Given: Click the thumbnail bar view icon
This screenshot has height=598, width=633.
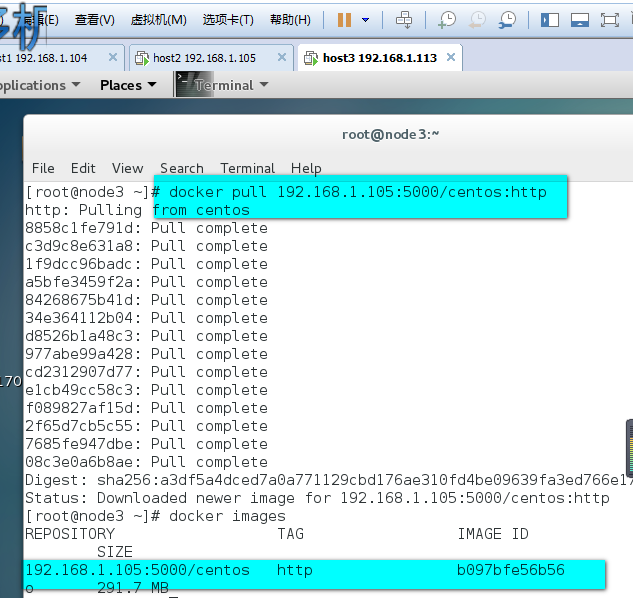Looking at the screenshot, I should (580, 20).
